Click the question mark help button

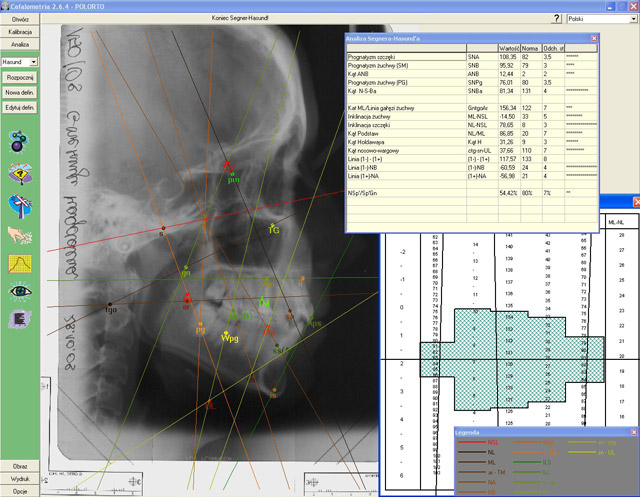[x=557, y=18]
